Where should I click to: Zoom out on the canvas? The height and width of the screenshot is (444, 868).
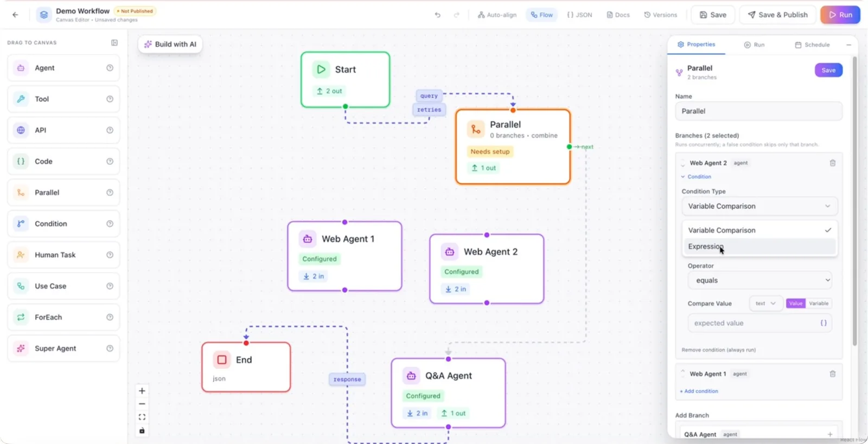pyautogui.click(x=142, y=404)
